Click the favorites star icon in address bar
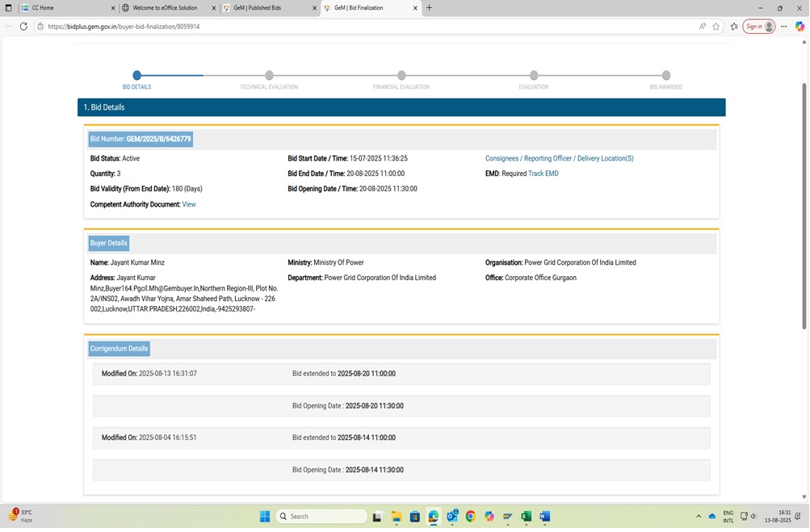Viewport: 810px width, 532px height. point(716,27)
